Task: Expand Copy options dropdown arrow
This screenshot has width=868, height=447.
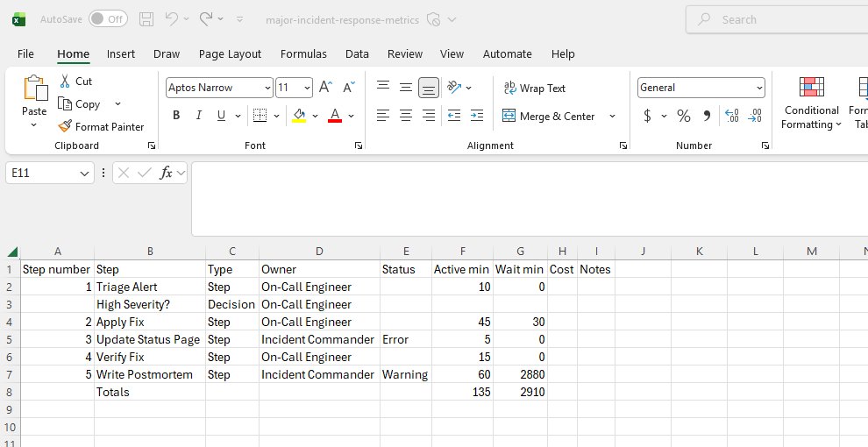Action: (x=117, y=104)
